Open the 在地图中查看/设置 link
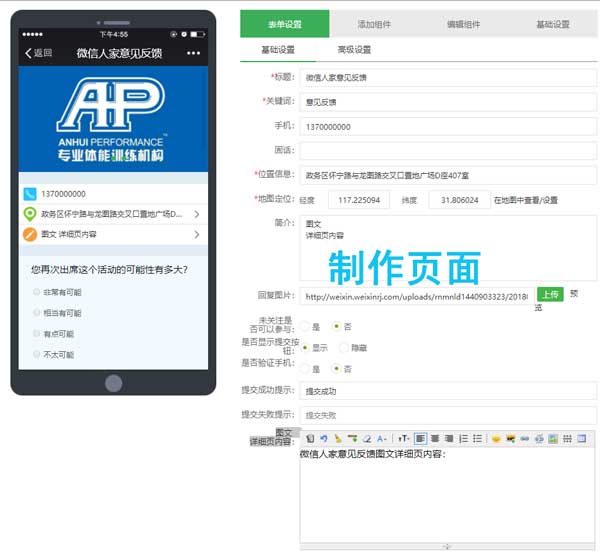 pos(525,200)
